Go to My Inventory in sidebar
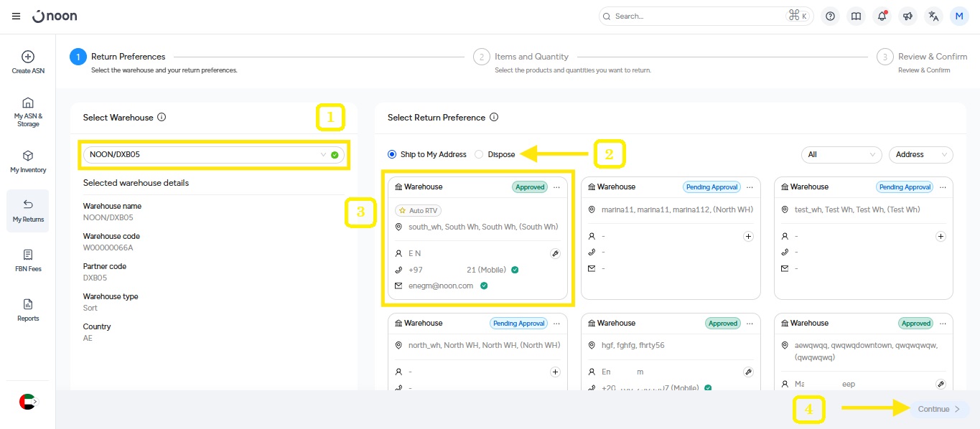Image resolution: width=980 pixels, height=429 pixels. coord(28,161)
